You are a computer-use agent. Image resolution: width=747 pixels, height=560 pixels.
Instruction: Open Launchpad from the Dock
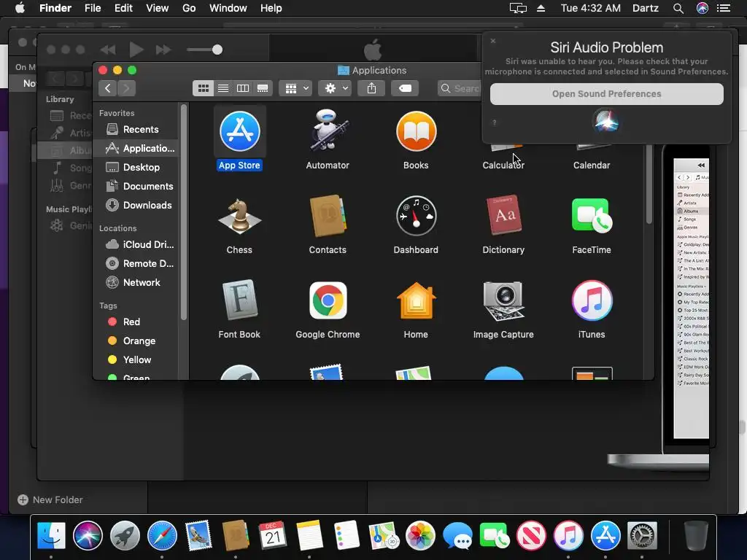click(x=125, y=536)
